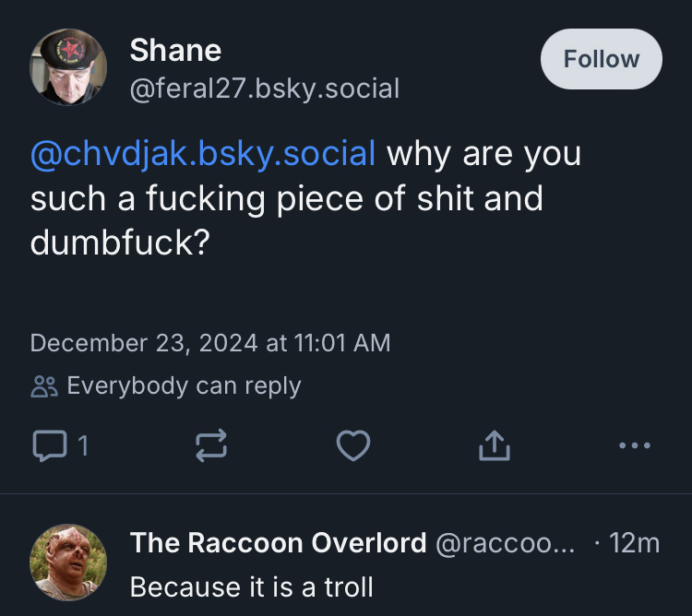This screenshot has width=692, height=616.
Task: Open the "Because it is a troll" reply
Action: point(251,586)
